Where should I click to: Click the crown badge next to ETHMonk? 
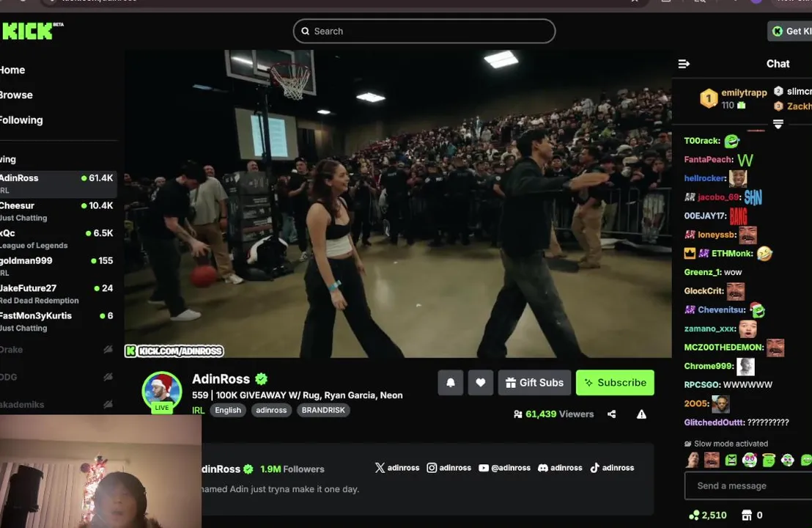pyautogui.click(x=690, y=254)
